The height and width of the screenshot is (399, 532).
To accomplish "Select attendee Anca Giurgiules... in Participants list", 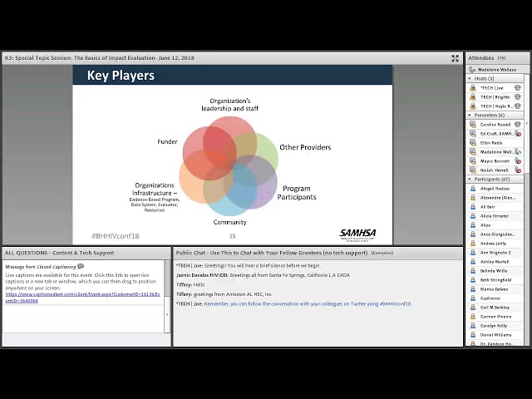I will click(x=495, y=234).
